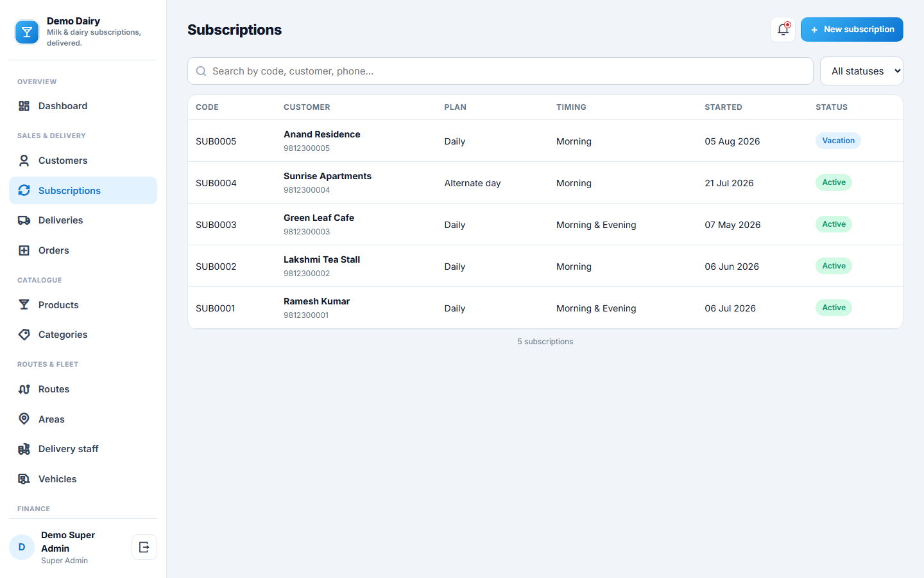Focus the subscription search field
924x578 pixels.
[x=501, y=71]
